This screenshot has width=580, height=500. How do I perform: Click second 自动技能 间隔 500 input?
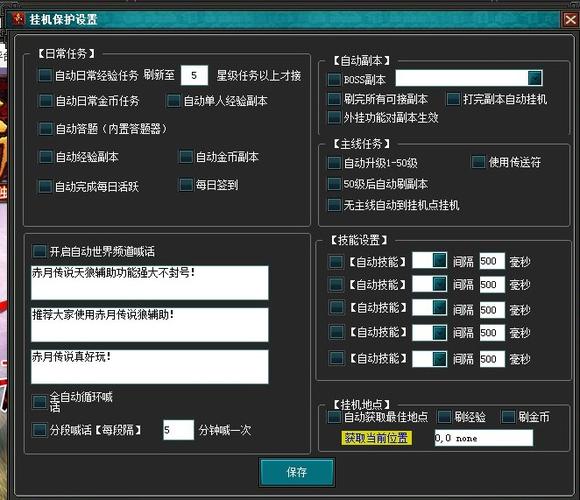(492, 285)
